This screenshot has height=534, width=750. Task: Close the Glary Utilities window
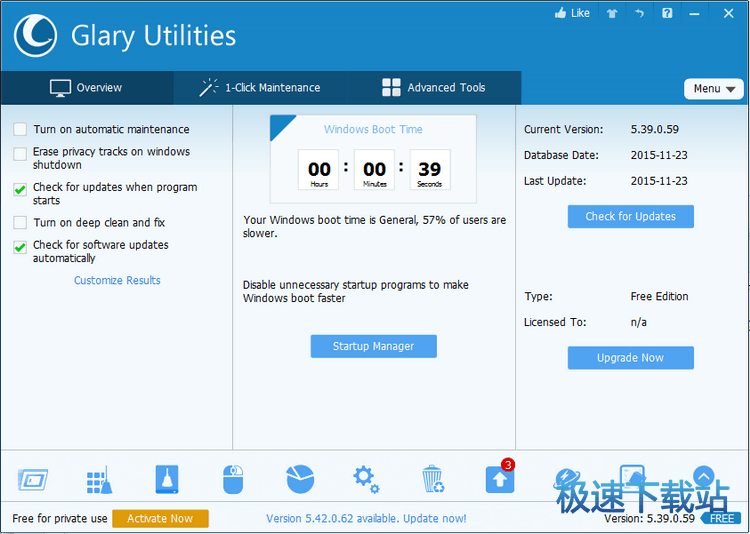728,13
